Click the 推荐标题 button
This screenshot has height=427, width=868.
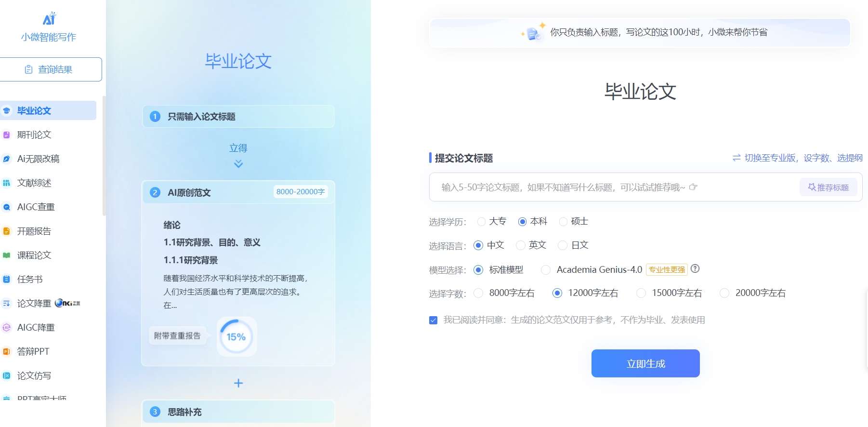[x=829, y=187]
